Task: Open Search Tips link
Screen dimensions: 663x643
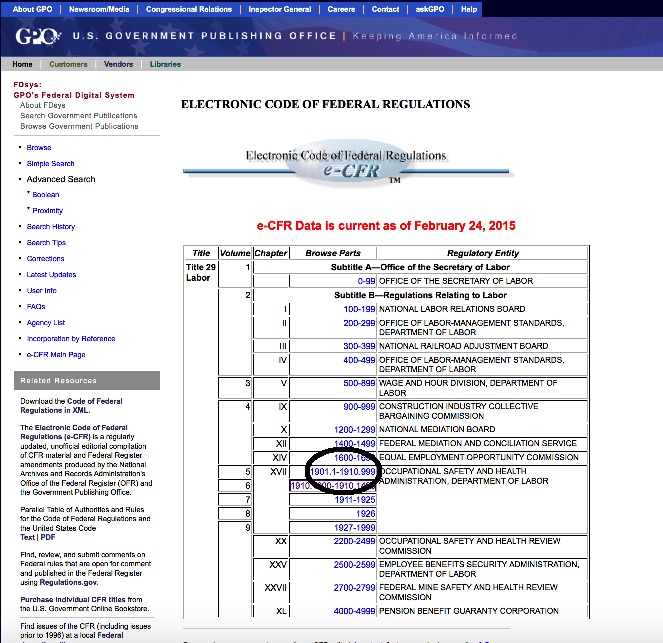Action: pyautogui.click(x=46, y=243)
